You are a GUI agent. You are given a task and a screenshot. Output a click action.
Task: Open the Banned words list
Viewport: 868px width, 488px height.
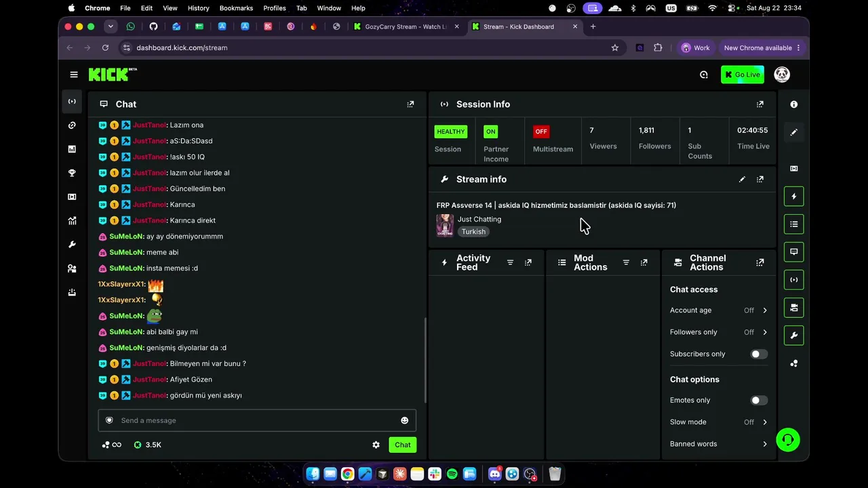click(719, 444)
